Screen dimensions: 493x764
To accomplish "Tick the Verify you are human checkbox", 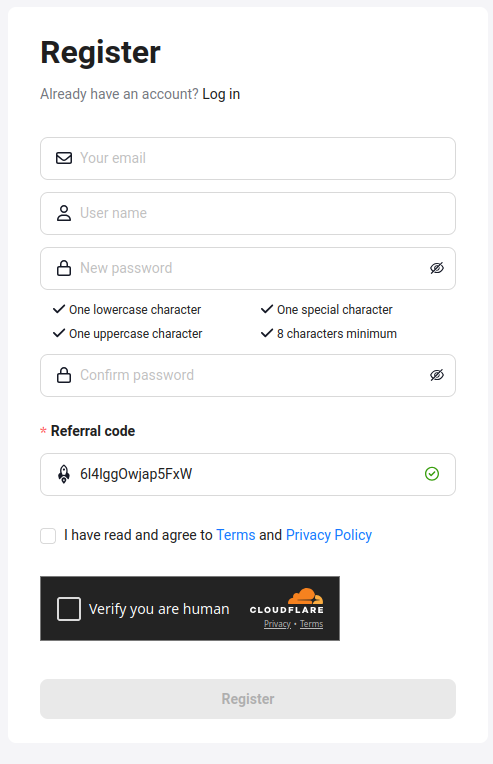I will click(x=69, y=609).
